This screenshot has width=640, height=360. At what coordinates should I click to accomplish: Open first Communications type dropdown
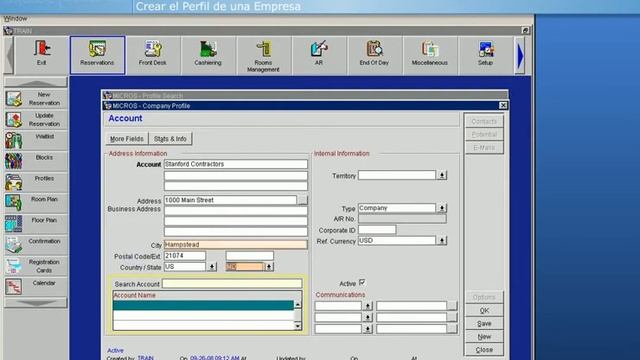[368, 306]
